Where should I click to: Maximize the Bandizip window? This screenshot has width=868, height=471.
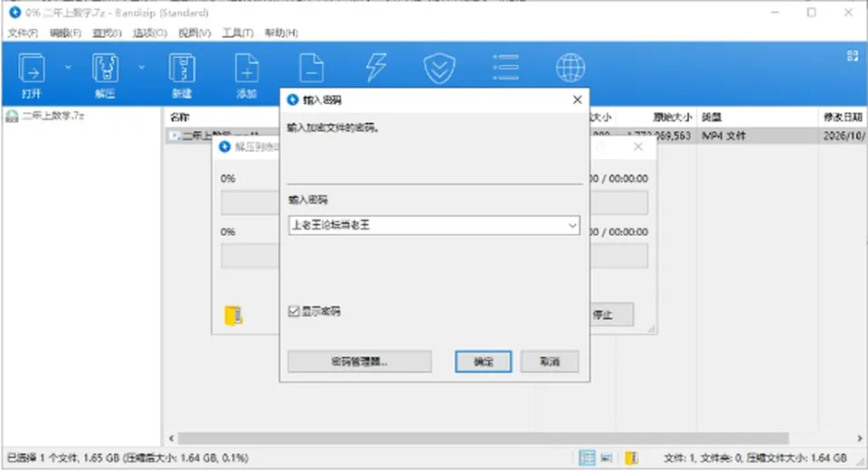[x=811, y=12]
